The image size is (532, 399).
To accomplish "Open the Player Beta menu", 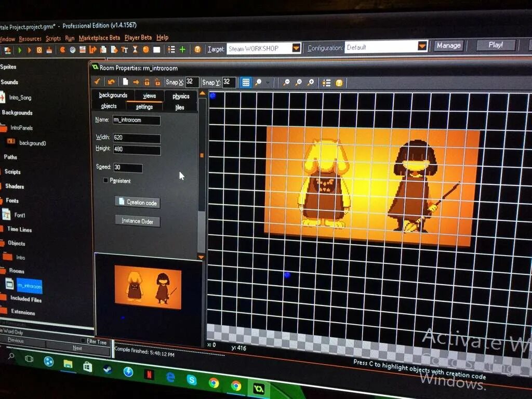I will [138, 37].
